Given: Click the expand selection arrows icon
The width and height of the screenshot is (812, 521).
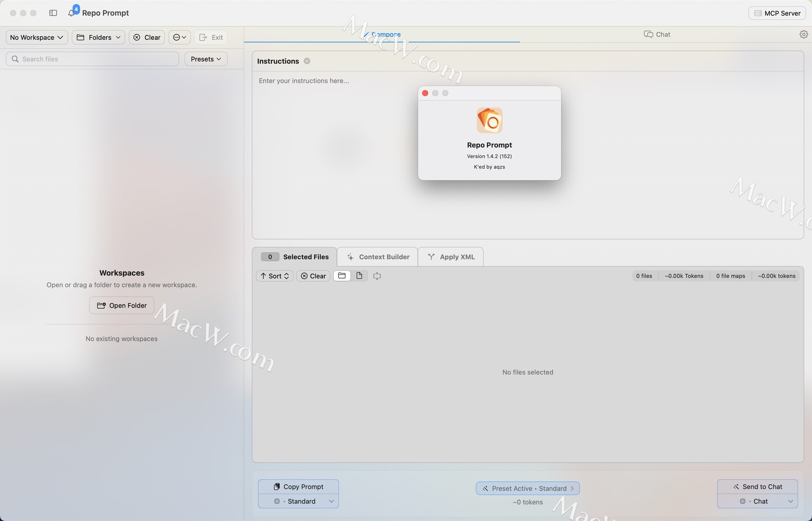Looking at the screenshot, I should point(377,276).
